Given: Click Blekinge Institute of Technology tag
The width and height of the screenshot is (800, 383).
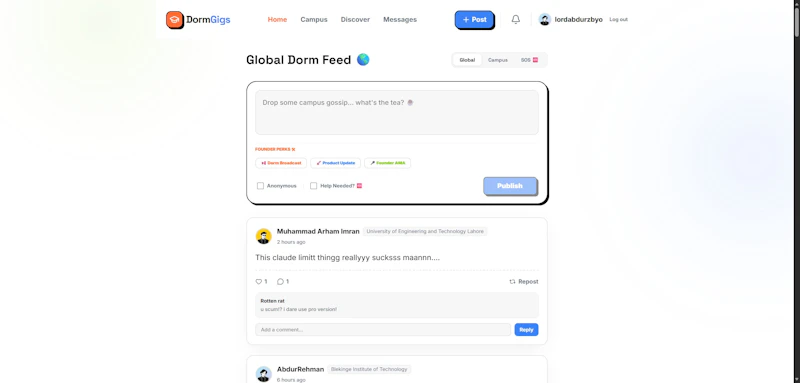Looking at the screenshot, I should tap(369, 369).
